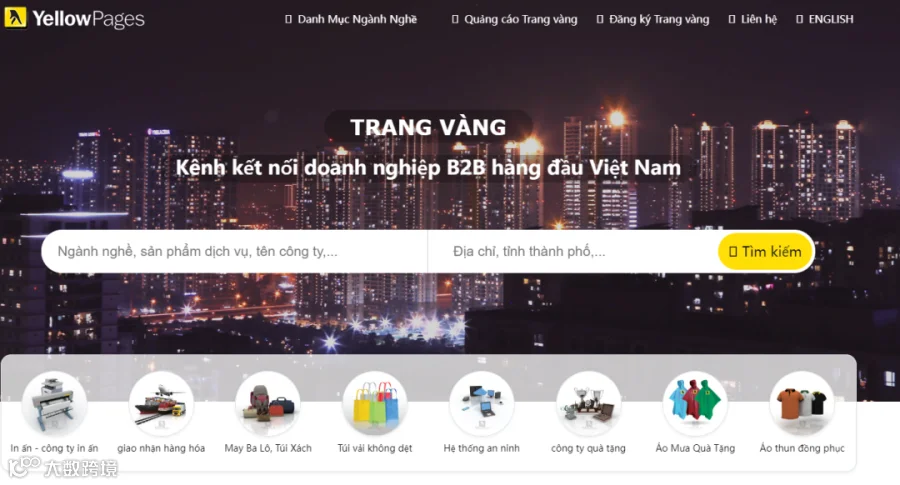Select the công ty quà tặng trophy icon
The height and width of the screenshot is (485, 900).
[x=588, y=403]
